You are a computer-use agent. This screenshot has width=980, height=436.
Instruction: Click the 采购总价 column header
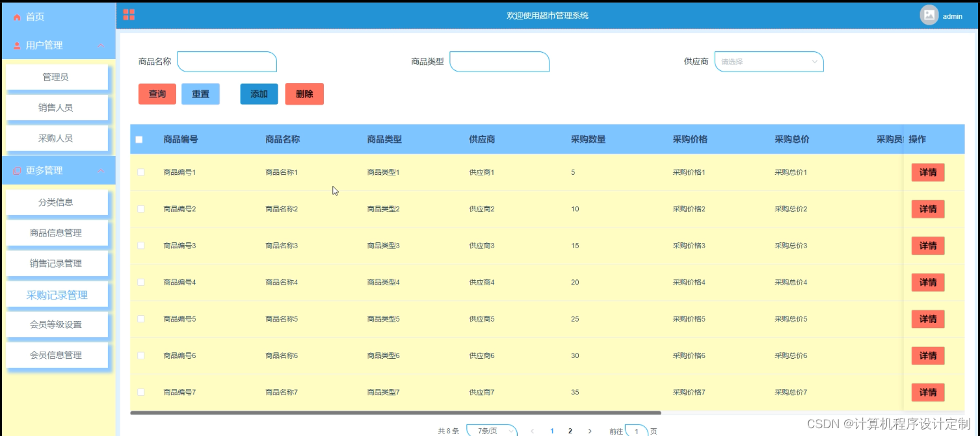[792, 139]
